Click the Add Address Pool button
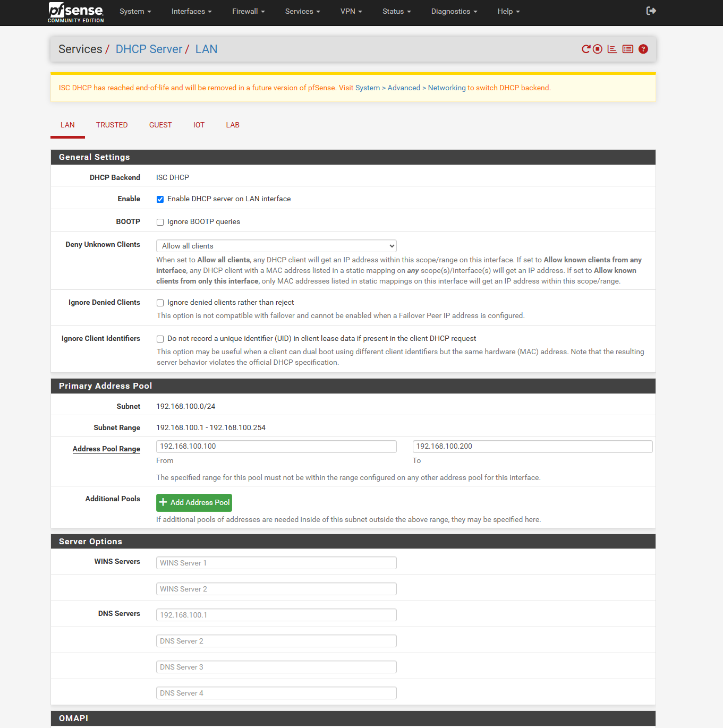The width and height of the screenshot is (723, 728). point(194,502)
